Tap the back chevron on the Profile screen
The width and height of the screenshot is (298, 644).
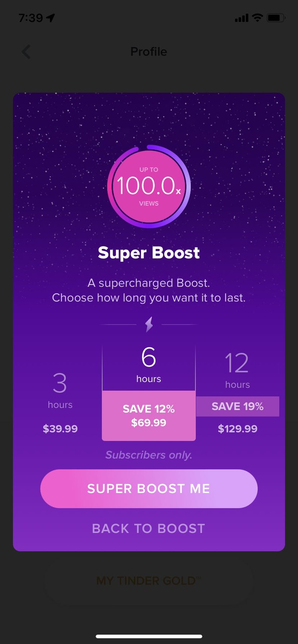pyautogui.click(x=26, y=52)
